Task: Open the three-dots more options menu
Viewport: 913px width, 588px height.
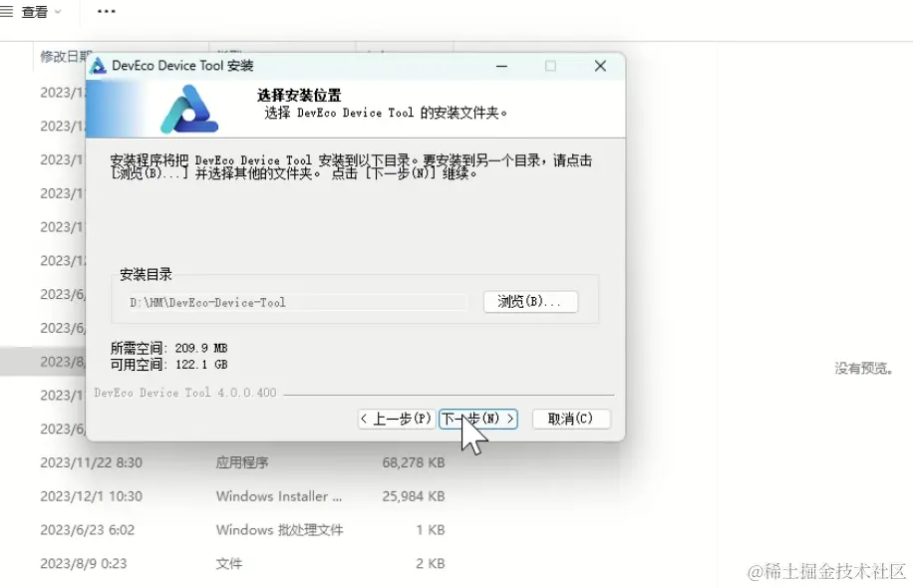Action: [x=106, y=12]
